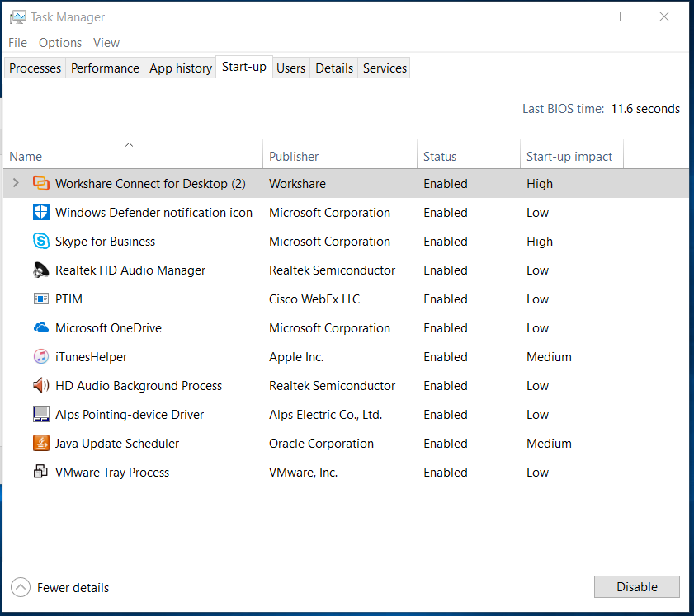Select the HD Audio Background Process entry
Image resolution: width=694 pixels, height=616 pixels.
[346, 385]
